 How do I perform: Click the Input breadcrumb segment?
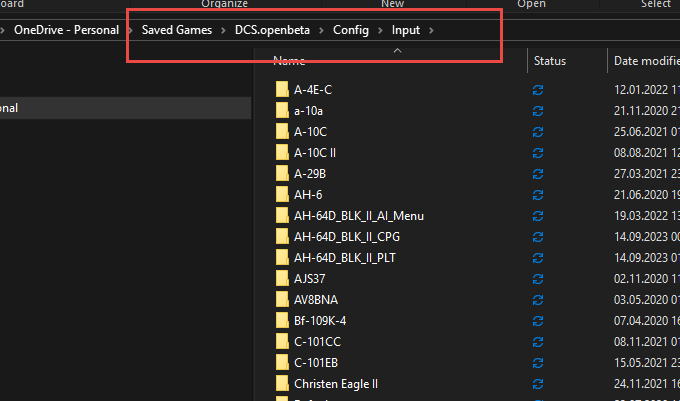[406, 30]
